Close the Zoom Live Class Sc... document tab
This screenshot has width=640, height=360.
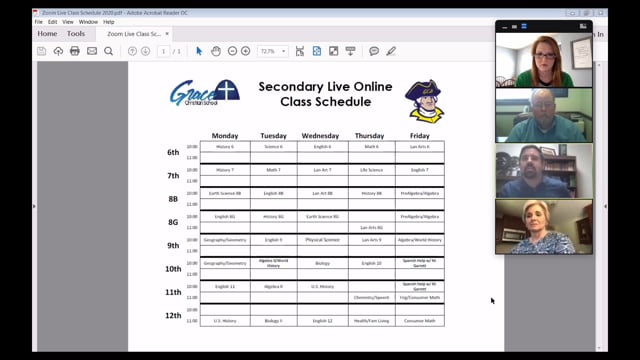pos(167,34)
